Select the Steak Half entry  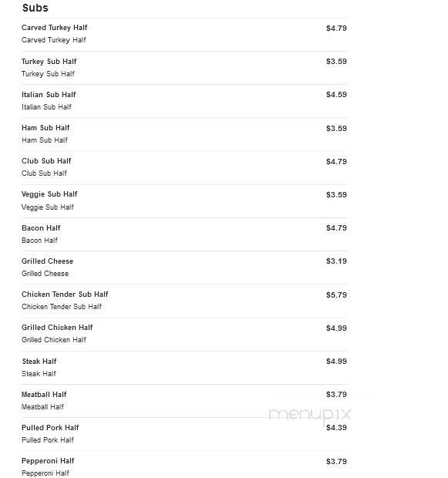(x=39, y=362)
